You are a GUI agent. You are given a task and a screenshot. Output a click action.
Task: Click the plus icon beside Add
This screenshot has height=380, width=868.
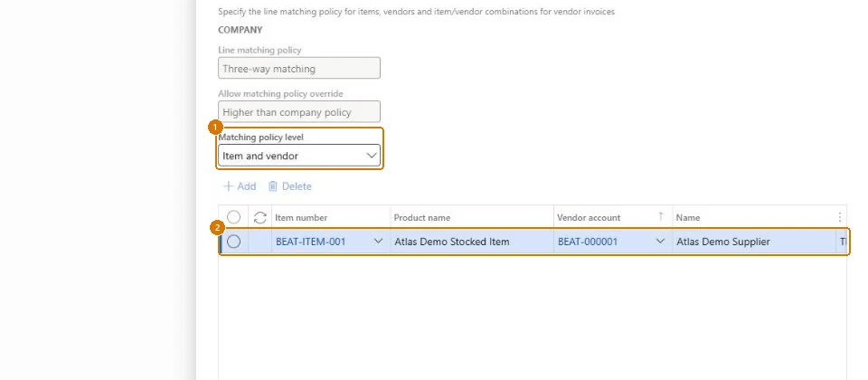[228, 186]
